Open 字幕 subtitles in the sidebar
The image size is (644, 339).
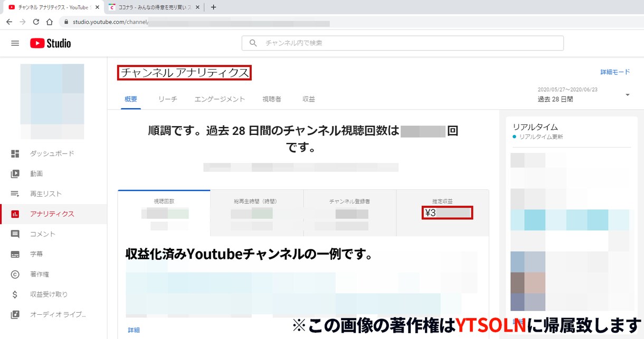[x=53, y=254]
